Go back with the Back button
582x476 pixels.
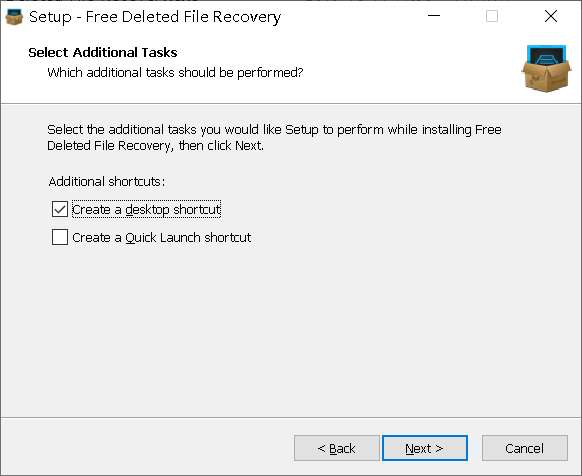337,448
